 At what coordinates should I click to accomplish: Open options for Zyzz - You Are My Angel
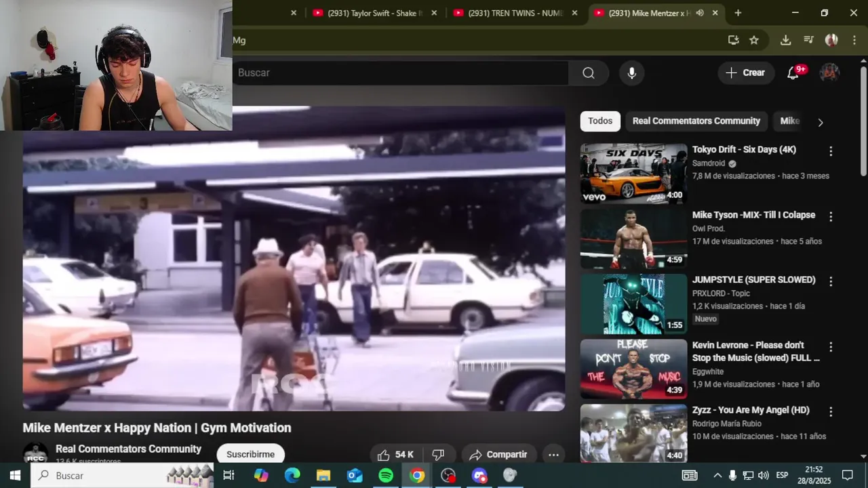[831, 412]
